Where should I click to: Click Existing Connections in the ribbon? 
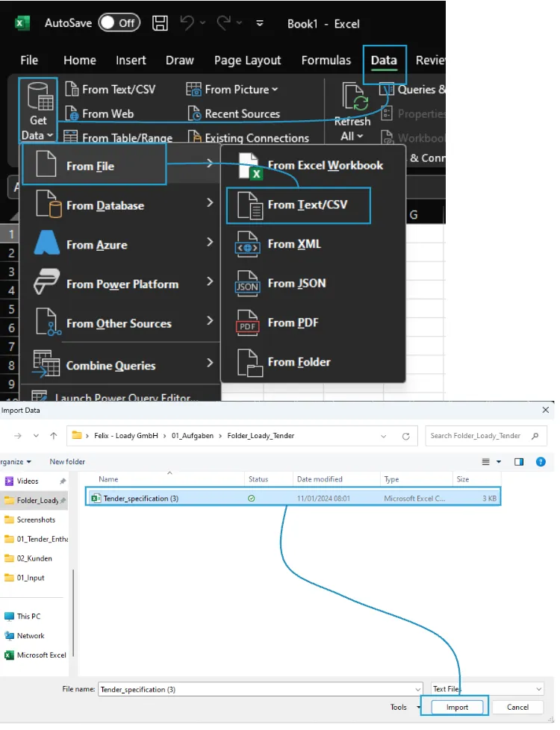[249, 138]
